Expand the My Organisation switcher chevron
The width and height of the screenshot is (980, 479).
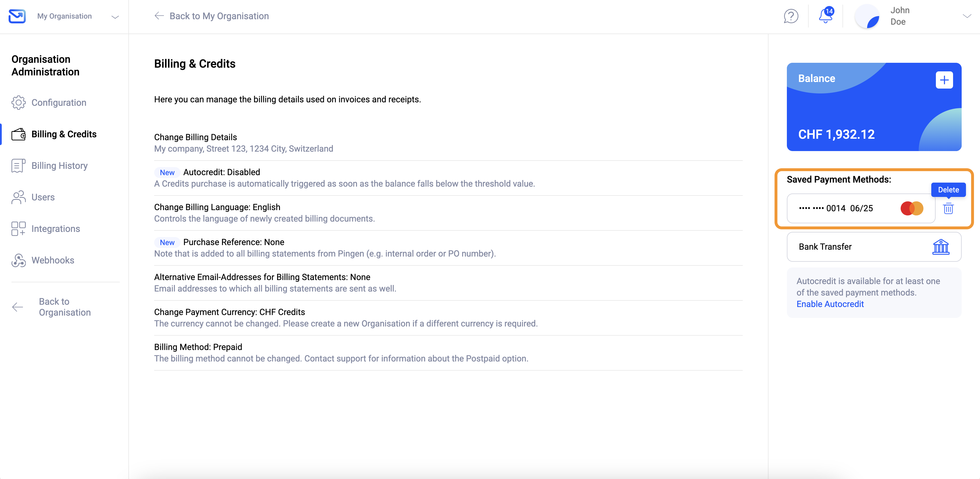click(115, 17)
